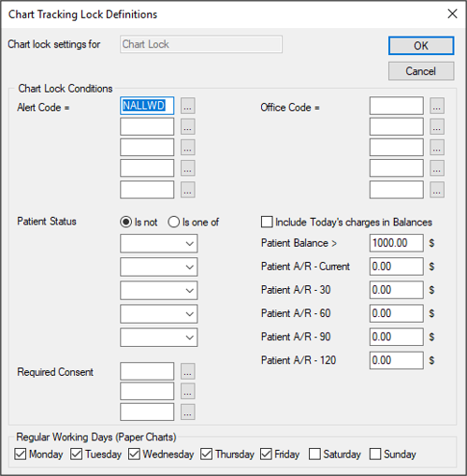The width and height of the screenshot is (467, 476).
Task: Click the Patient Balance amount field
Action: [x=397, y=243]
